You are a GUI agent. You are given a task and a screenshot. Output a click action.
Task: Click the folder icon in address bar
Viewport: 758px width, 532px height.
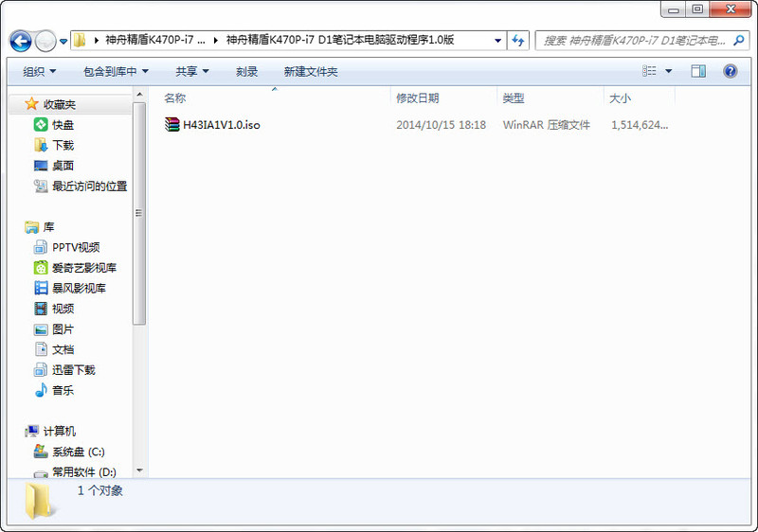[x=80, y=40]
